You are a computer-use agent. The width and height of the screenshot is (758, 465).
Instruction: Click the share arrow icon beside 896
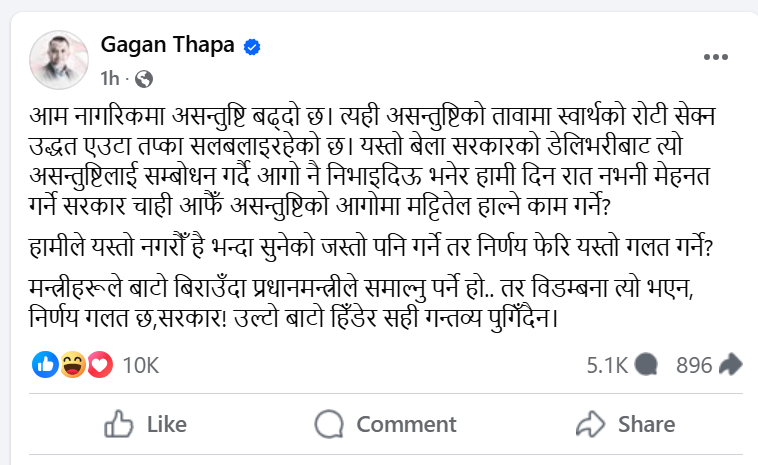tap(730, 366)
